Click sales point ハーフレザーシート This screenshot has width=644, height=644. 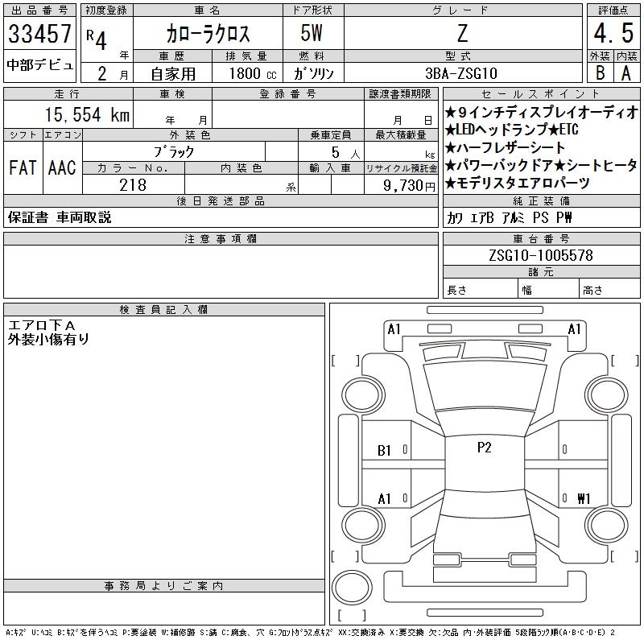click(506, 147)
